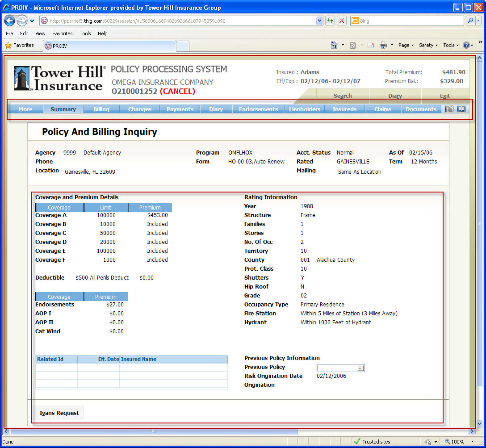This screenshot has height=448, width=486.
Task: Click the Refresh page icon
Action: (x=330, y=21)
